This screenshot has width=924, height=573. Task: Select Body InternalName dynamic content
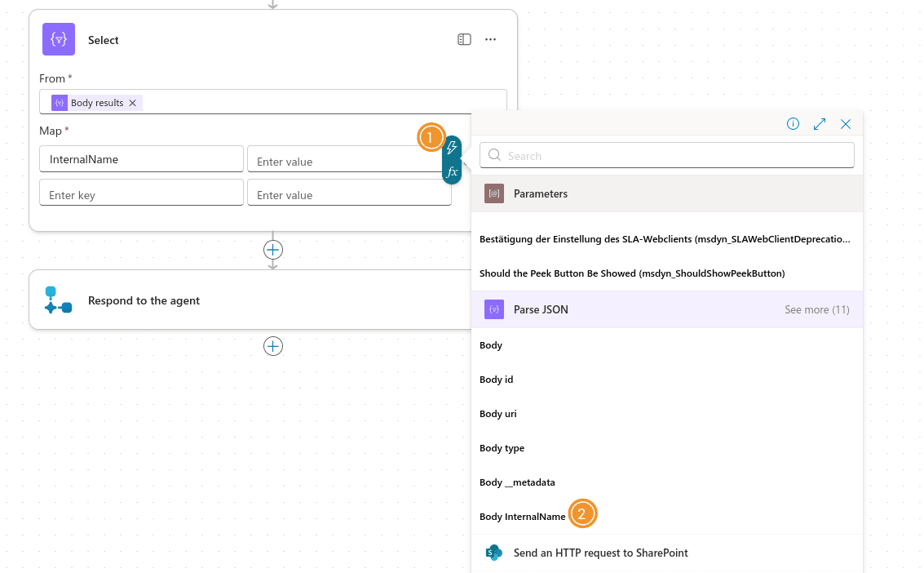pyautogui.click(x=522, y=517)
